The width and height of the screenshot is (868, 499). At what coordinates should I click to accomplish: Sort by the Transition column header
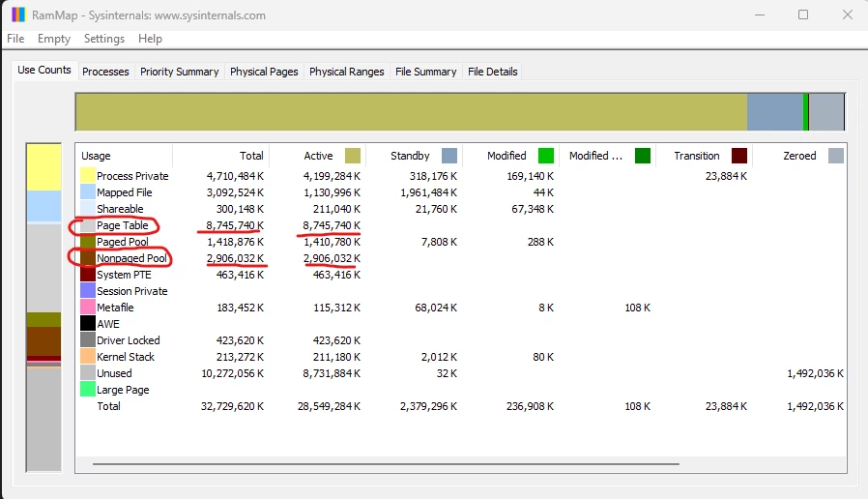704,156
